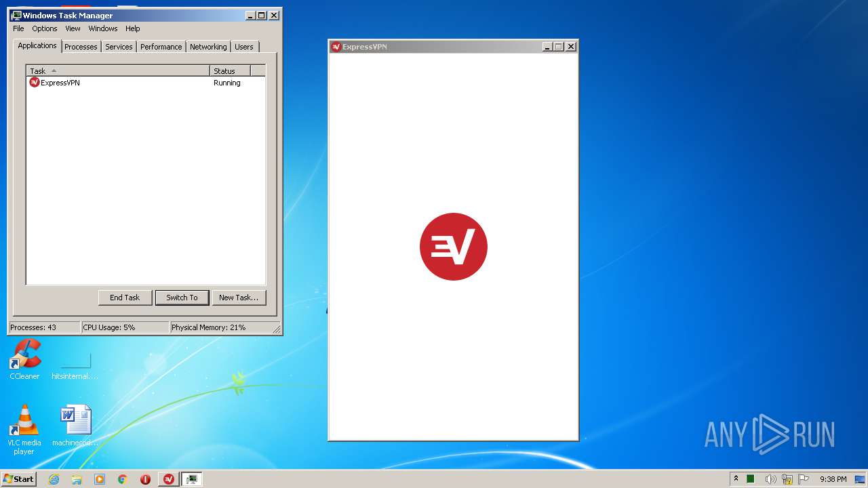
Task: Open Windows Explorer from taskbar
Action: (77, 479)
